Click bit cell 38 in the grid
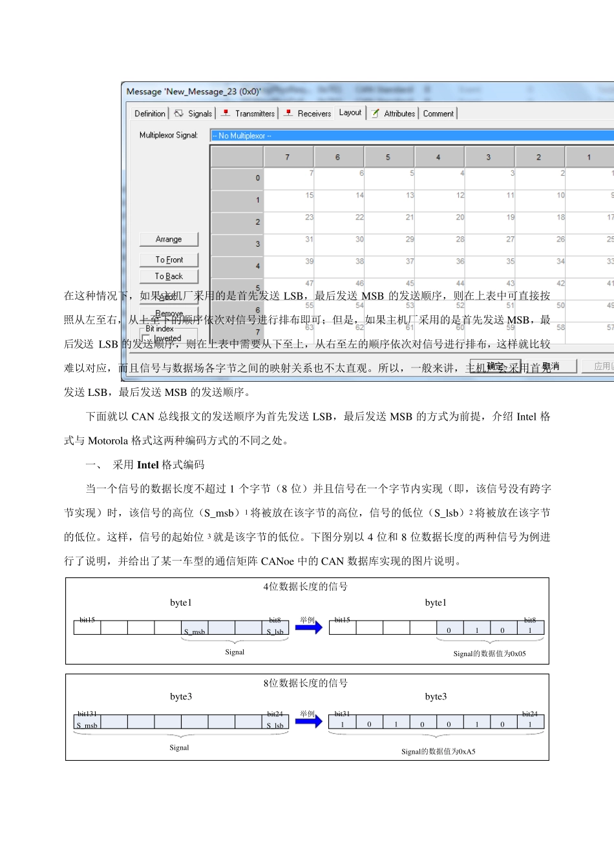 click(339, 267)
